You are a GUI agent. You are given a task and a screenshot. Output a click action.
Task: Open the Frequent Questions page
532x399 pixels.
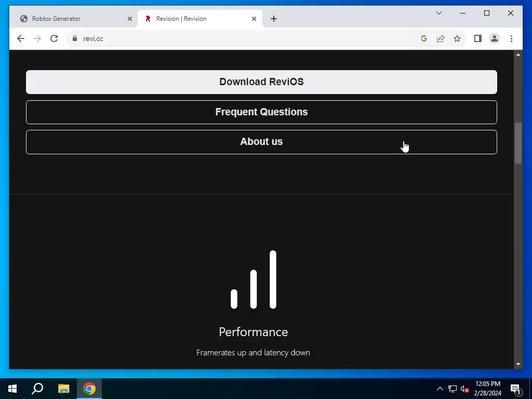point(262,112)
